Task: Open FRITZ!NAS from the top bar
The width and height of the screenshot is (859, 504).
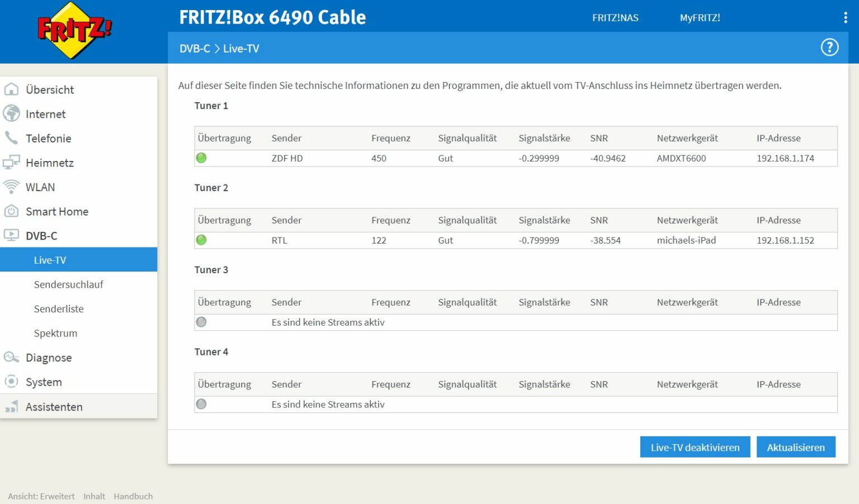Action: (614, 17)
